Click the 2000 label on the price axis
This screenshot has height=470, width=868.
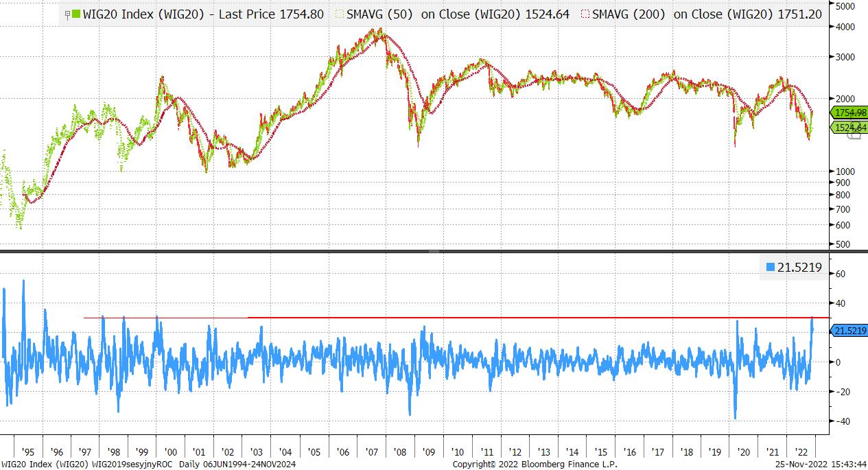click(845, 99)
